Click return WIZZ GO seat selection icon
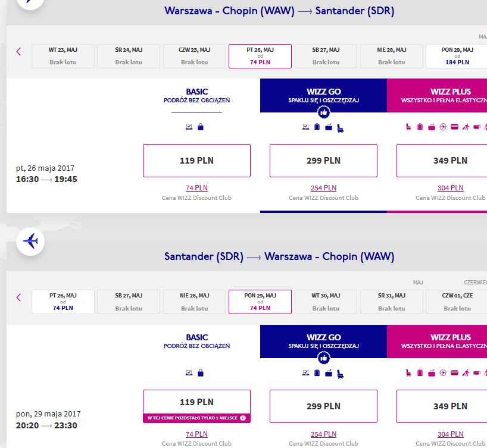 [x=341, y=374]
